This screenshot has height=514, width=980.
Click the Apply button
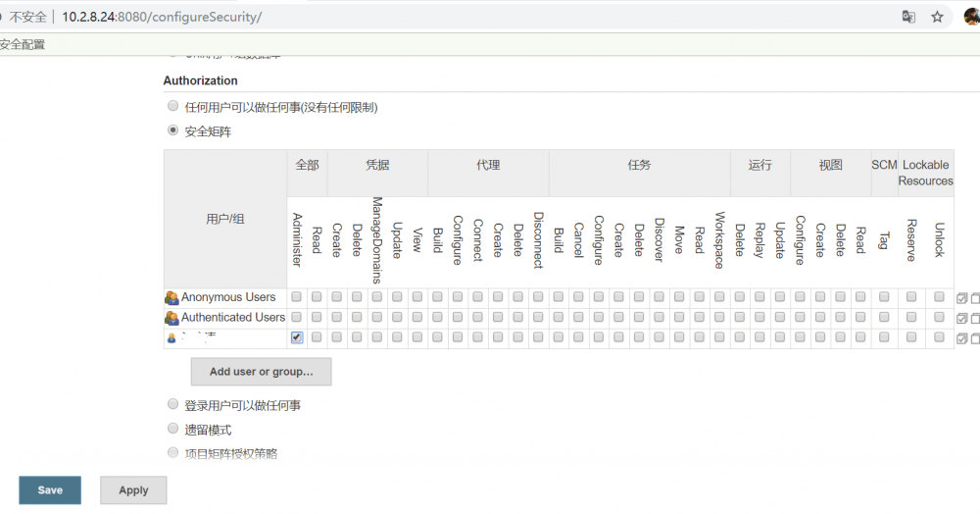pyautogui.click(x=133, y=490)
